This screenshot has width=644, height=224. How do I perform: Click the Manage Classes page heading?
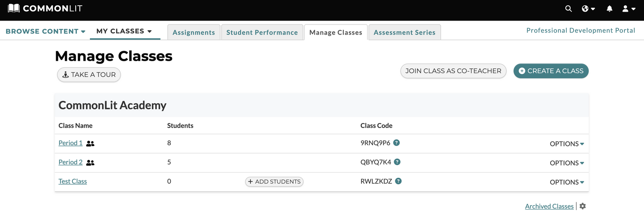114,56
